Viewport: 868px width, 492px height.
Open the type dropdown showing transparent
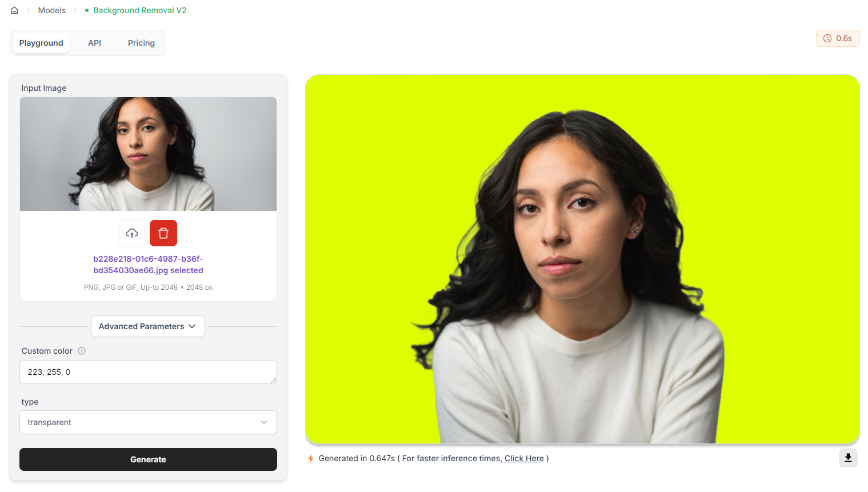pyautogui.click(x=148, y=422)
